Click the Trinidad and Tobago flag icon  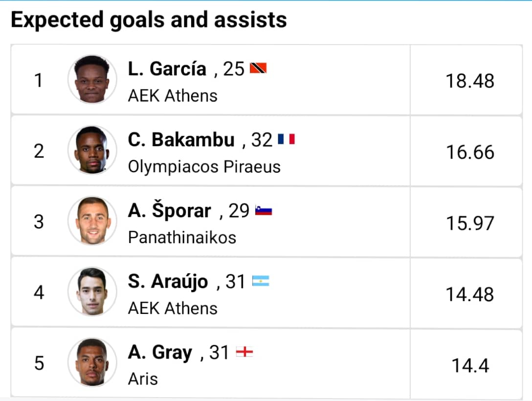click(x=258, y=69)
